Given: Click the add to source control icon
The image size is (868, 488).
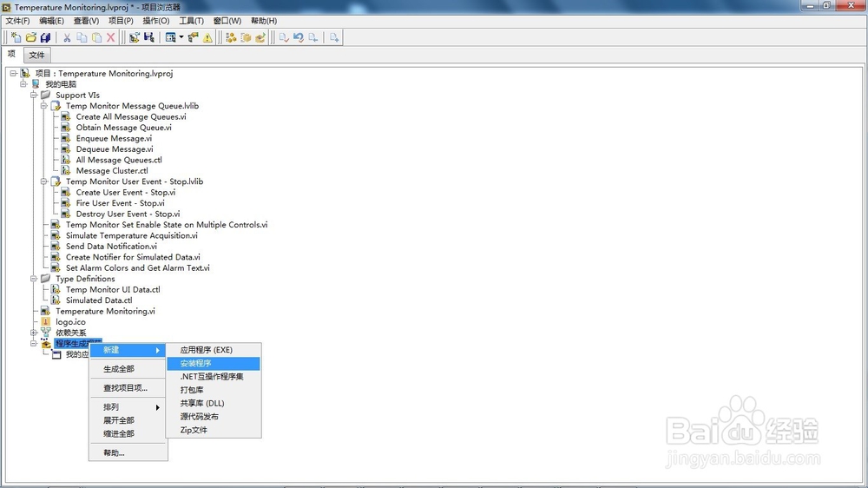Looking at the screenshot, I should coord(334,37).
